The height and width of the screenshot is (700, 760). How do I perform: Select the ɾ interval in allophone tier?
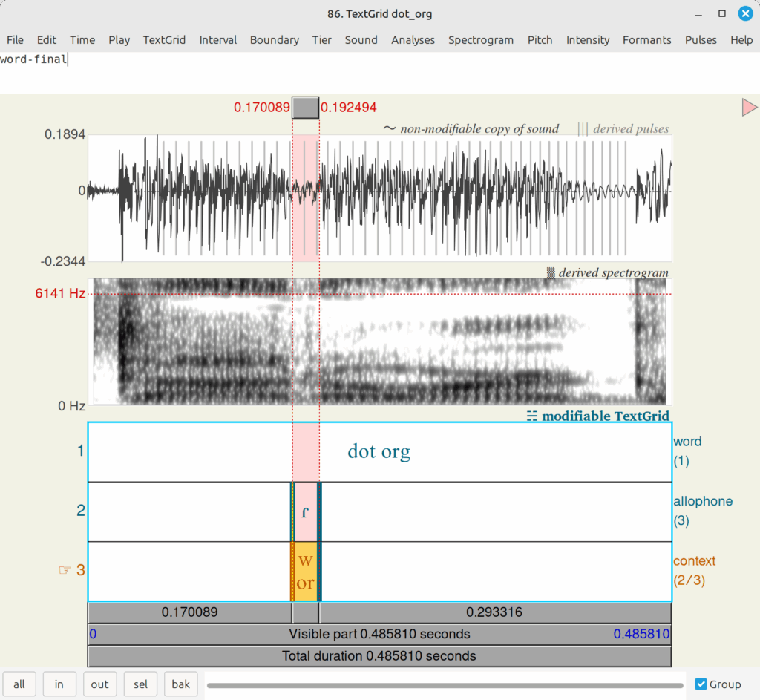click(x=306, y=511)
